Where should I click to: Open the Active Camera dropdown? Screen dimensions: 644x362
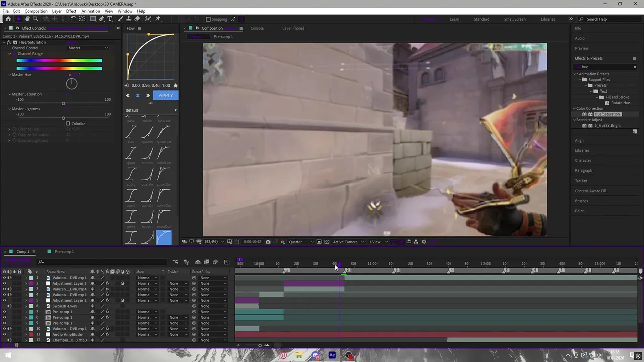pos(348,242)
